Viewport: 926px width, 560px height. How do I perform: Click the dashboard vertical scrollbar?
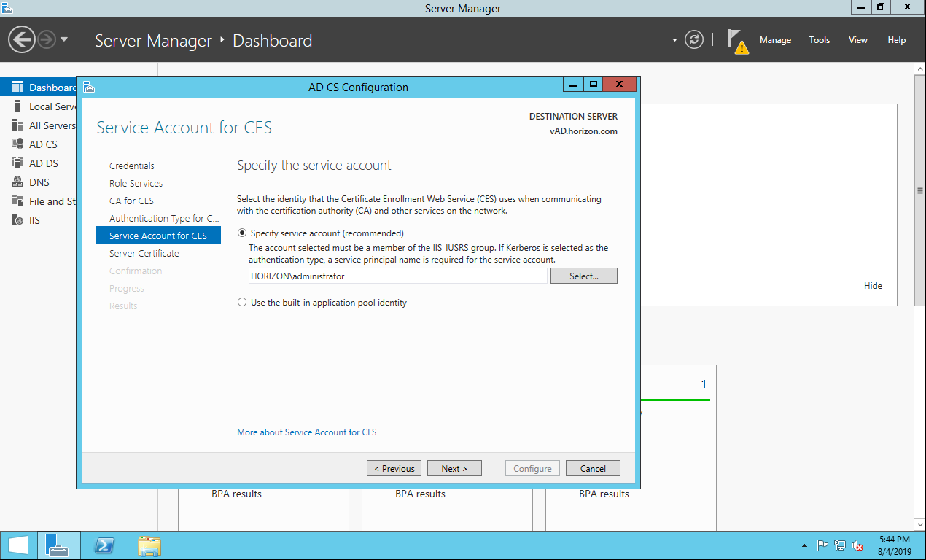pos(919,191)
